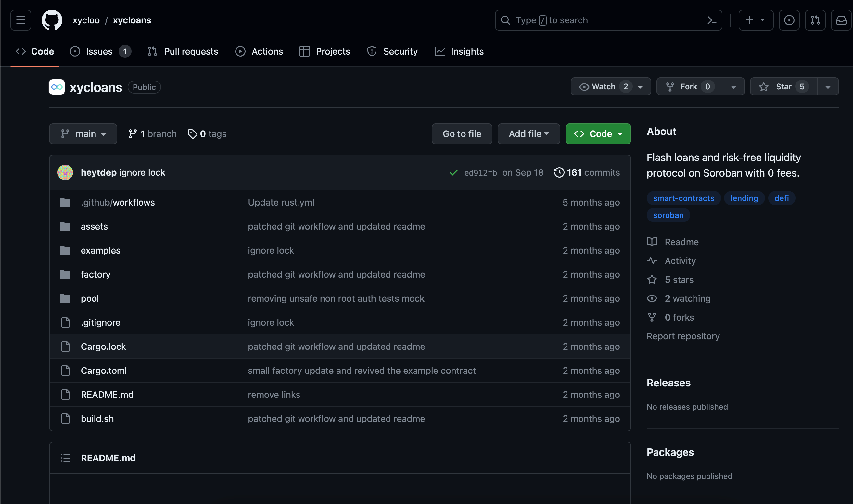
Task: Open the pull requests header icon
Action: pyautogui.click(x=815, y=20)
